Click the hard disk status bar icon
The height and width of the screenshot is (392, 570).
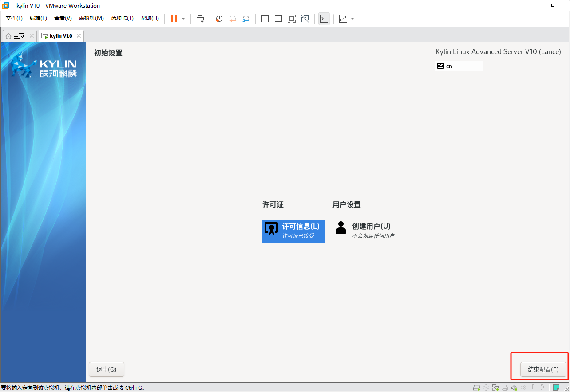(476, 388)
